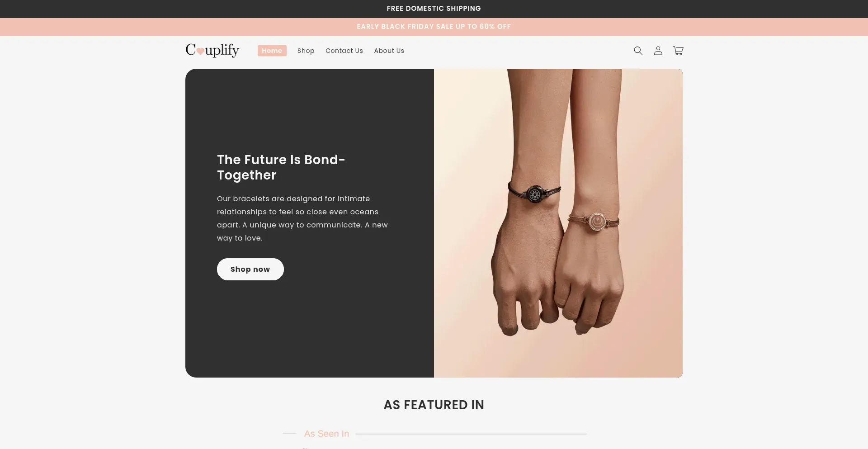Click the pink heart in the logo
Image resolution: width=868 pixels, height=449 pixels.
coord(200,52)
